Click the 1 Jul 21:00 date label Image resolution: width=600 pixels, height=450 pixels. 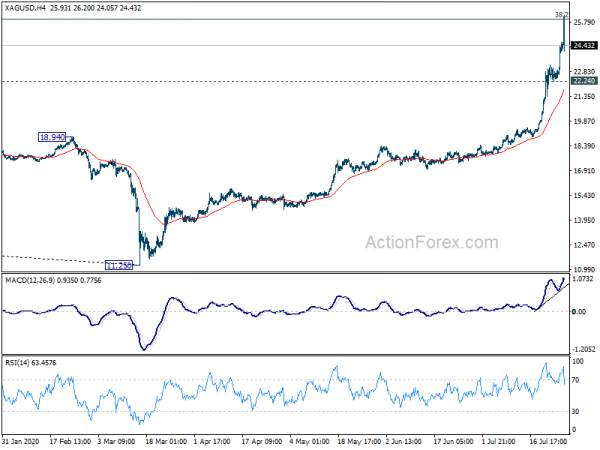click(x=500, y=441)
